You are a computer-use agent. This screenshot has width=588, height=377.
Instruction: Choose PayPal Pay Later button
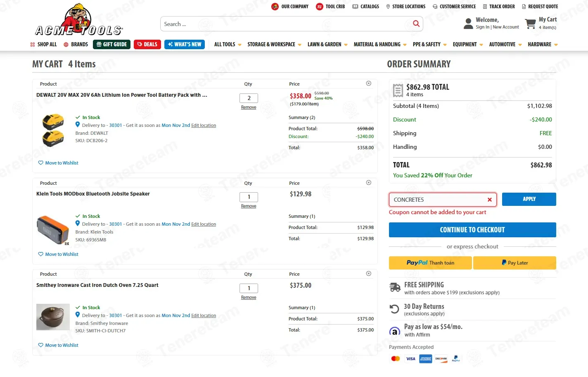(514, 263)
